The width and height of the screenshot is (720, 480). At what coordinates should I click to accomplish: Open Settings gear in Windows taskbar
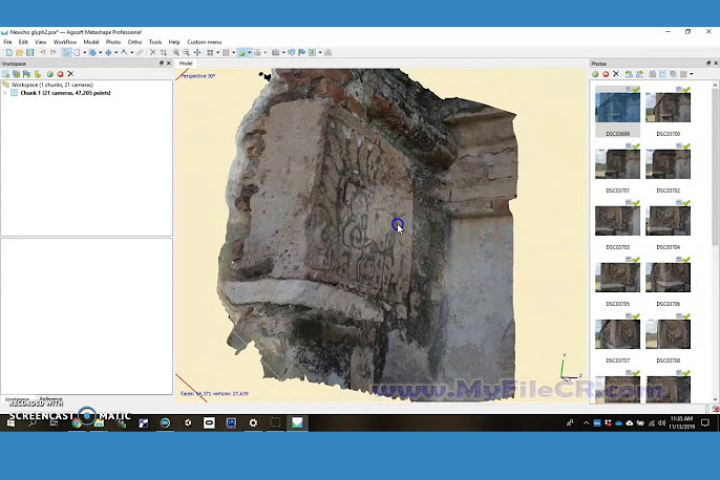[x=253, y=423]
